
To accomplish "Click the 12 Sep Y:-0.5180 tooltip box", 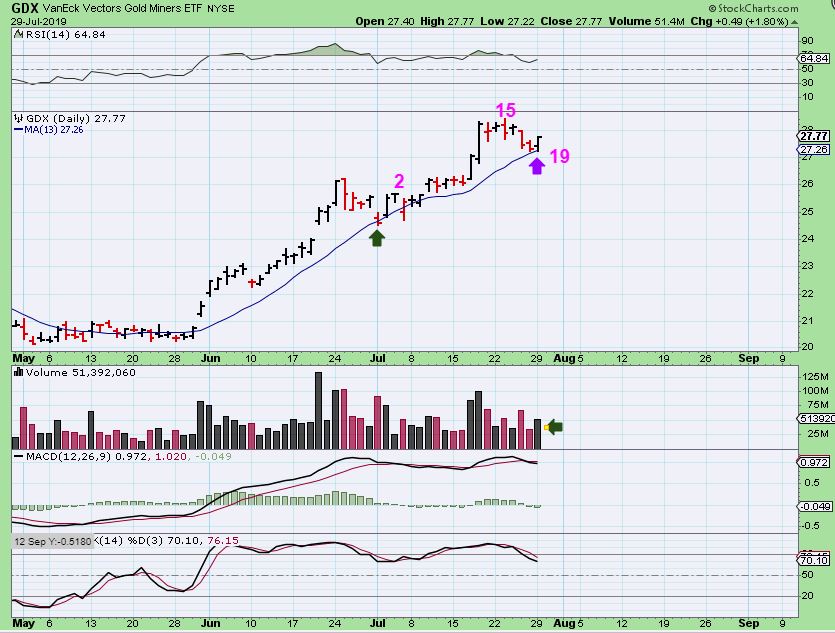I will (x=52, y=541).
